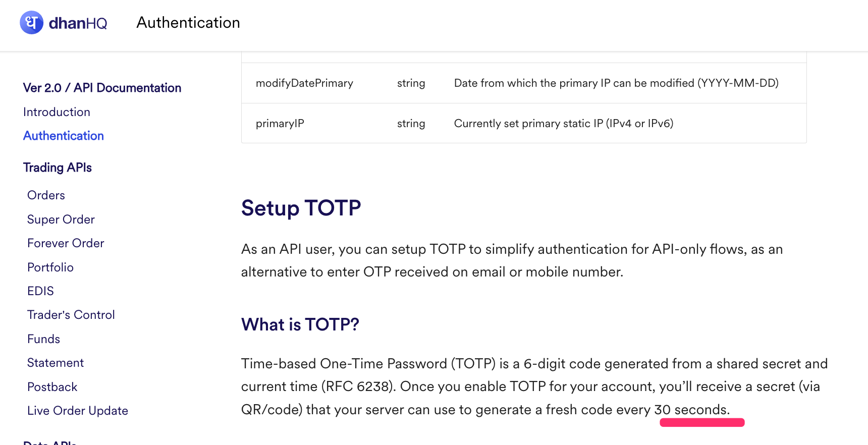Image resolution: width=868 pixels, height=445 pixels.
Task: Open the Trading APIs section
Action: [58, 168]
